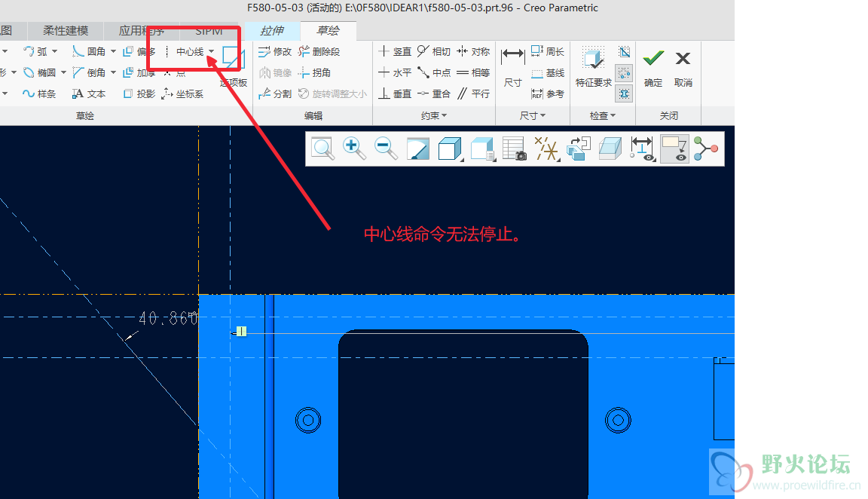This screenshot has height=499, width=868.
Task: Click the Refit zoom icon
Action: 322,148
